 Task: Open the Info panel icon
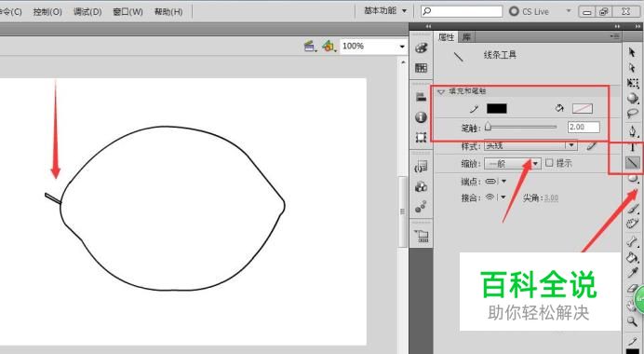[421, 117]
